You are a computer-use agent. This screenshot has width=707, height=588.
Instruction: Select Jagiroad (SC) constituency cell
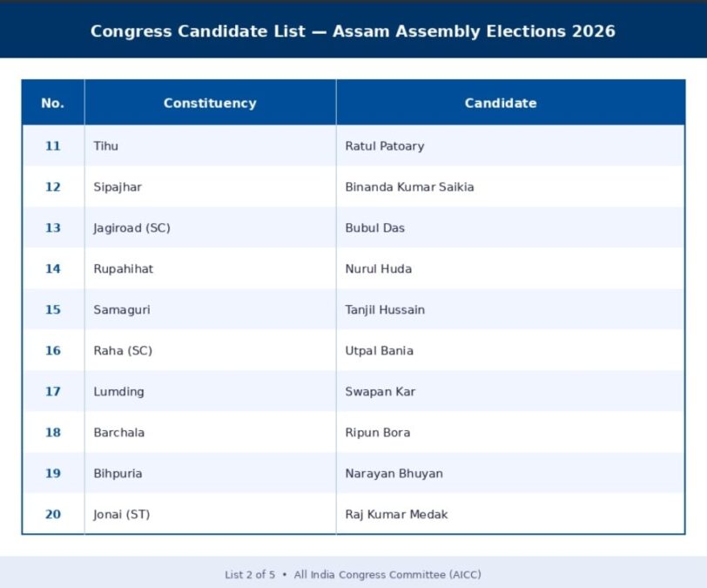click(x=132, y=228)
